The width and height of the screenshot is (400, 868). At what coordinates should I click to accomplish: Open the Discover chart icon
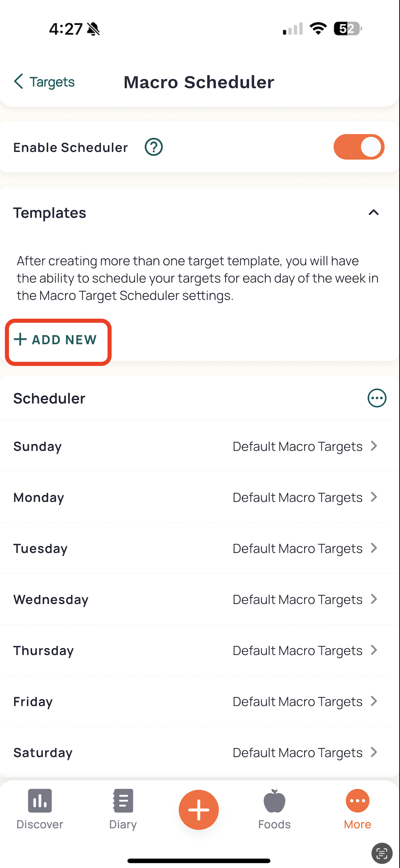click(40, 801)
